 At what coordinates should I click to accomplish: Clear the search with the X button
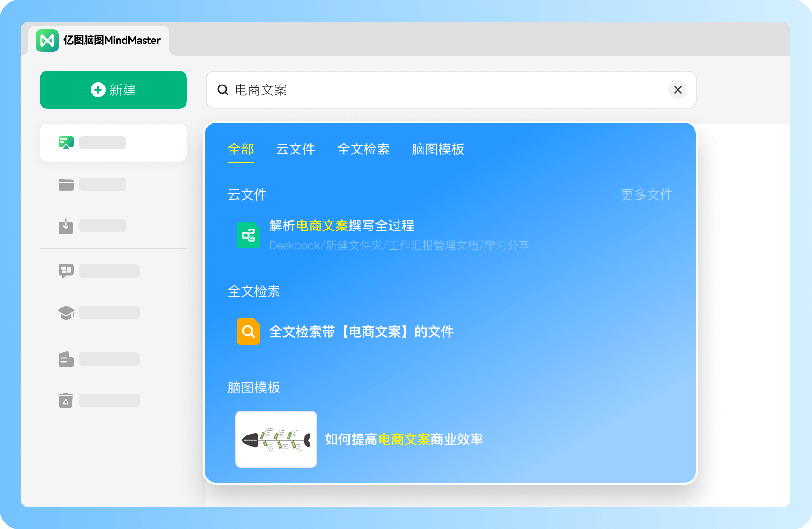[x=677, y=90]
